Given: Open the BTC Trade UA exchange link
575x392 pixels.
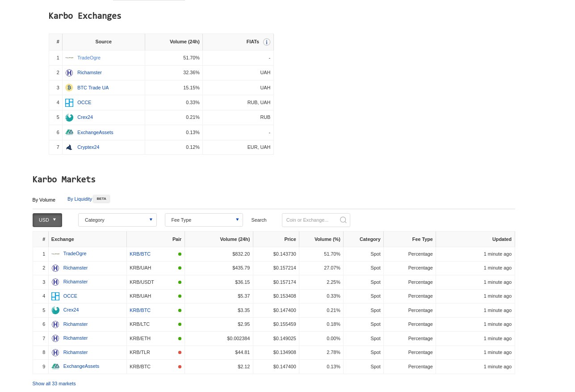Looking at the screenshot, I should coord(93,88).
